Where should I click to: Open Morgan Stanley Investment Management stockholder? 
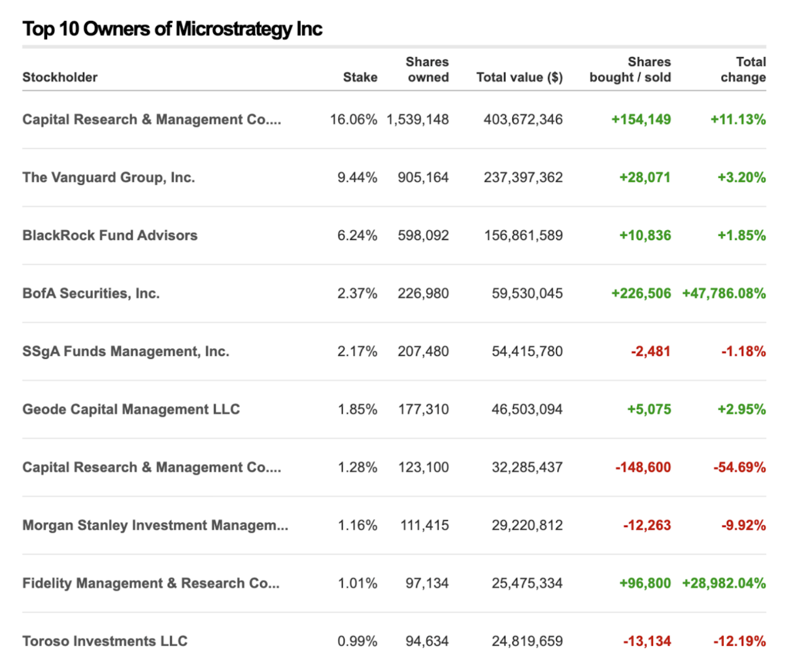click(x=155, y=526)
